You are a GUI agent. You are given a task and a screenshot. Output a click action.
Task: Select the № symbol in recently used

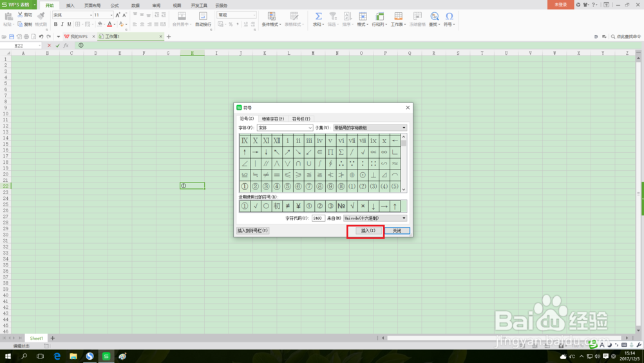[341, 206]
